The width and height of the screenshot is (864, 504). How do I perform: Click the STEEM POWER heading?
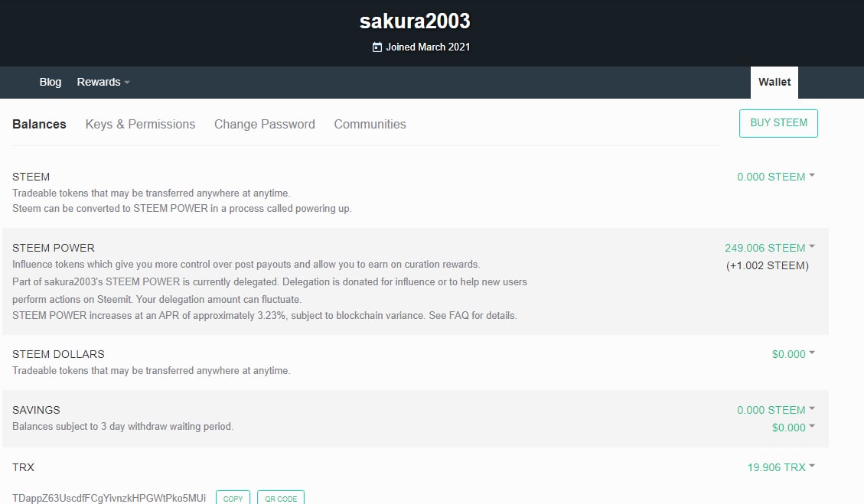(54, 248)
